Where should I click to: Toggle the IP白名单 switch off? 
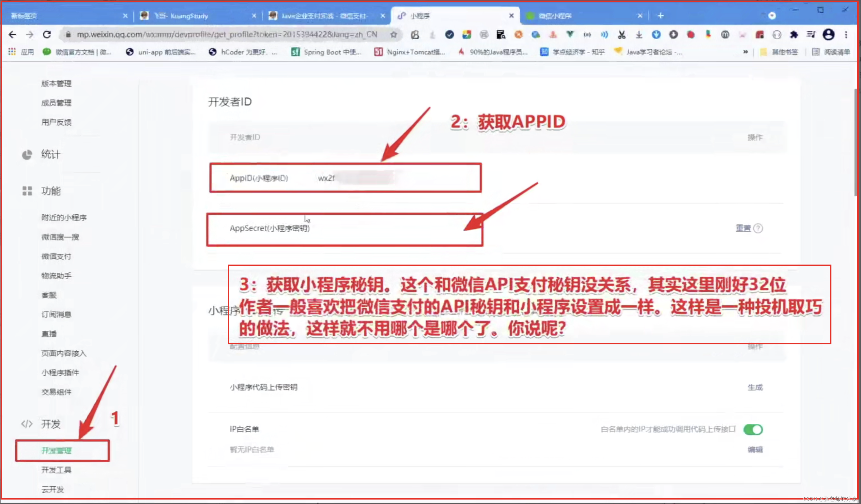click(x=753, y=429)
